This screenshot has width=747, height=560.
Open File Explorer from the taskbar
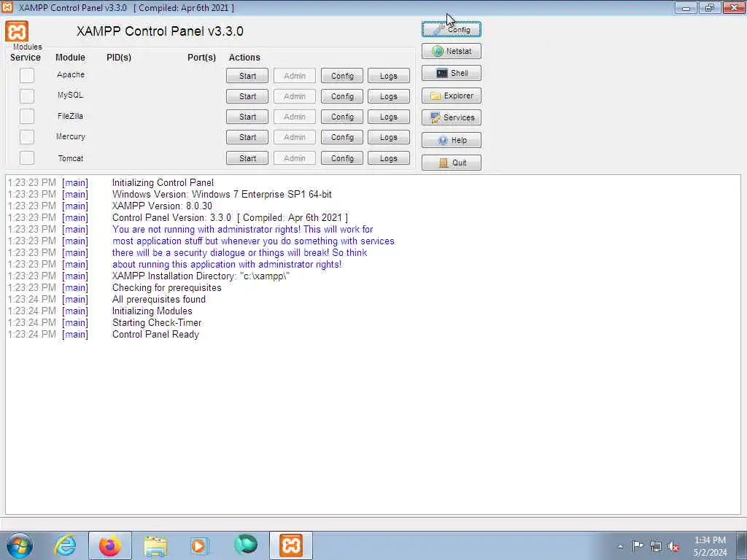pos(155,545)
